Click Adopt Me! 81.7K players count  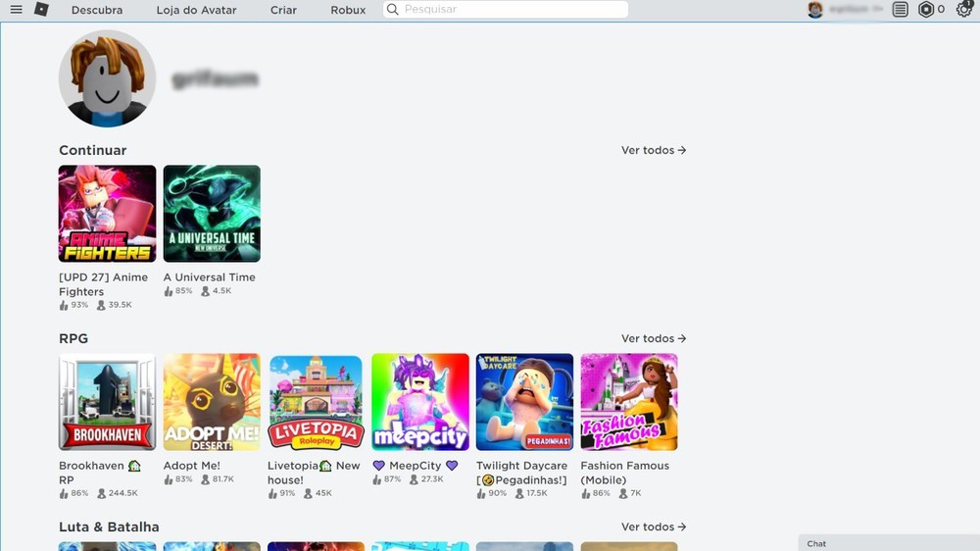coord(218,479)
